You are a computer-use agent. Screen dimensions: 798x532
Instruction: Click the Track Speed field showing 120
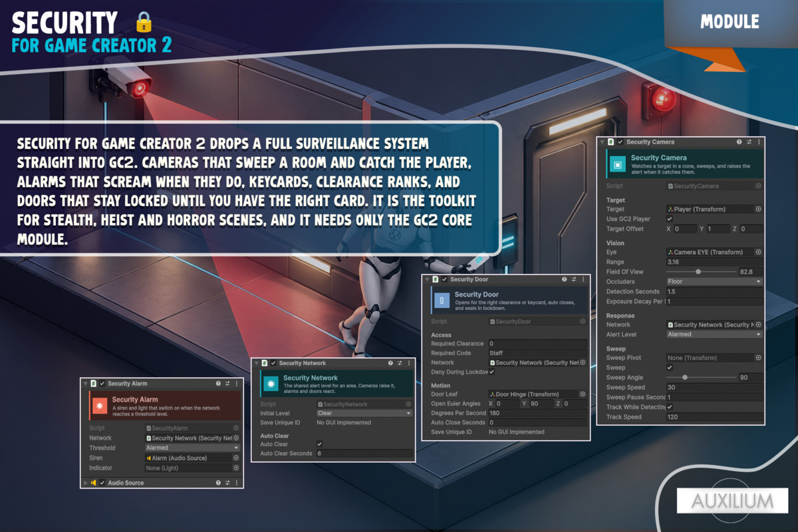tap(714, 418)
